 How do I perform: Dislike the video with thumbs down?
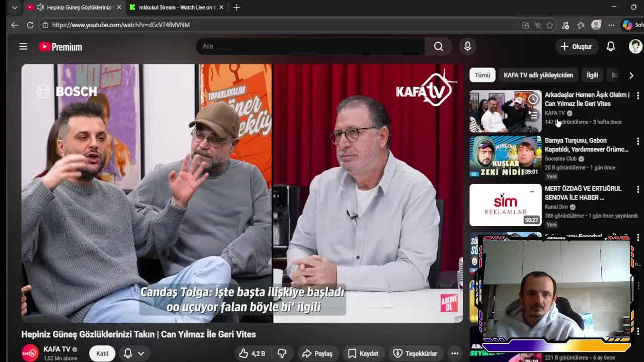(x=282, y=353)
